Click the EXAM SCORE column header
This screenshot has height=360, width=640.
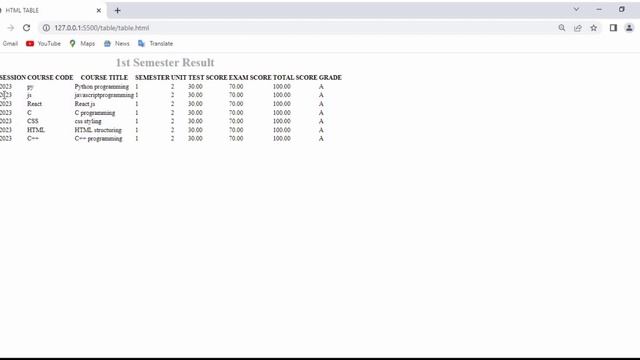[x=250, y=78]
